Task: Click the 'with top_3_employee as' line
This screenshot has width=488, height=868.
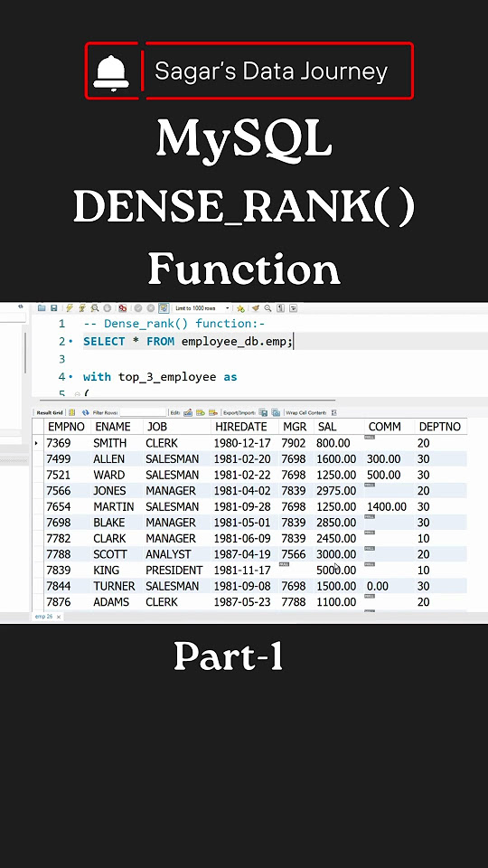Action: click(160, 377)
